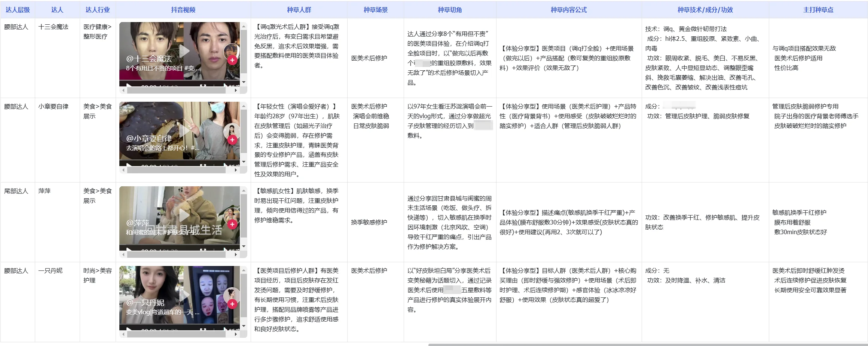Viewport: 868px width, 346px height.
Task: Click left arrow of 一只丹妮 video horizontal scrollbar
Action: click(x=123, y=334)
